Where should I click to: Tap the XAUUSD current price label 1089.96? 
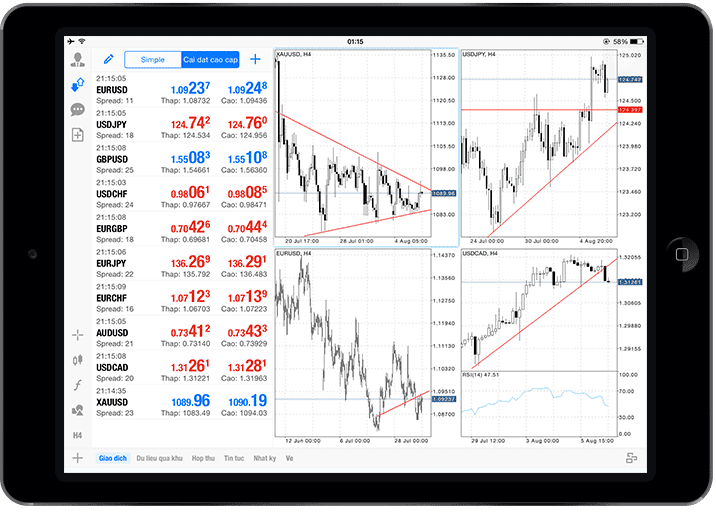coord(444,193)
